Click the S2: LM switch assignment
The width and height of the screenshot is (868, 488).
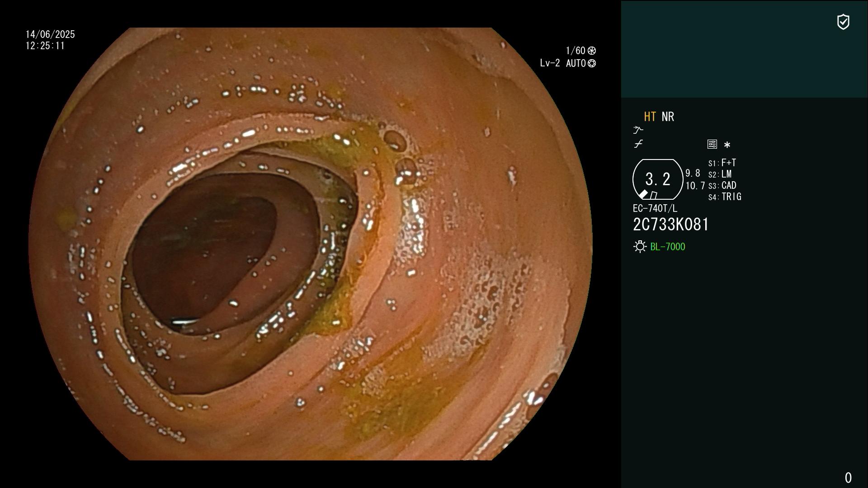coord(720,174)
